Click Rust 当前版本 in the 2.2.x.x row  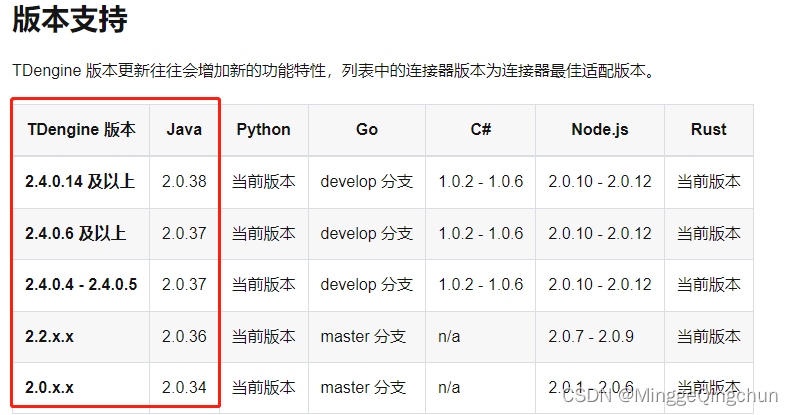[x=709, y=336]
